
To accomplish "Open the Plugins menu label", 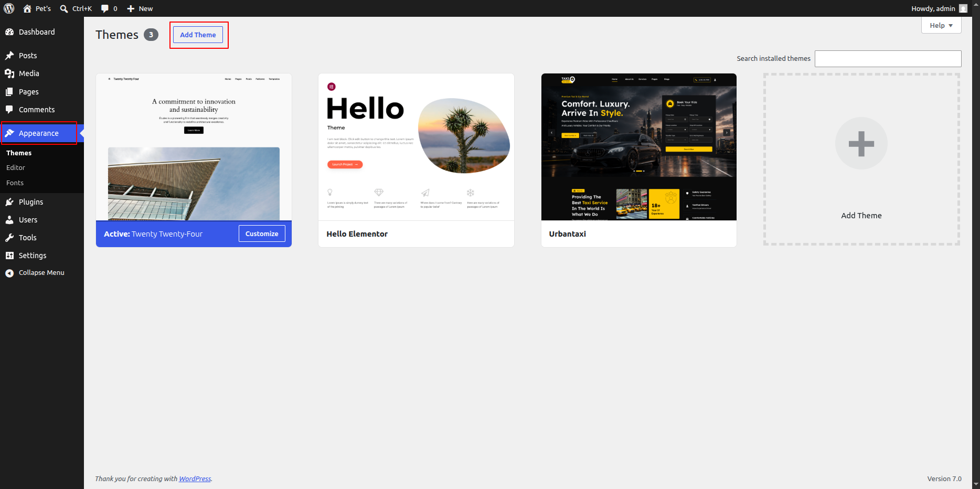I will [x=31, y=202].
